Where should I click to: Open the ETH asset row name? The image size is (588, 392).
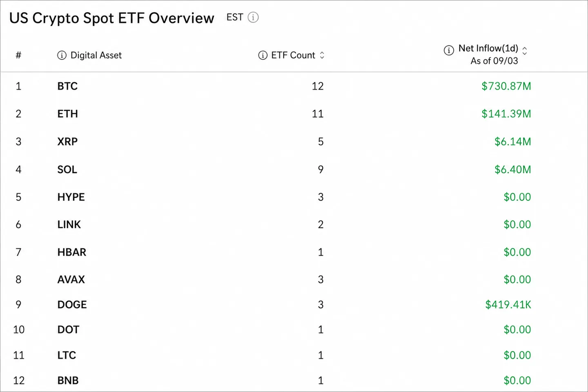click(x=67, y=114)
